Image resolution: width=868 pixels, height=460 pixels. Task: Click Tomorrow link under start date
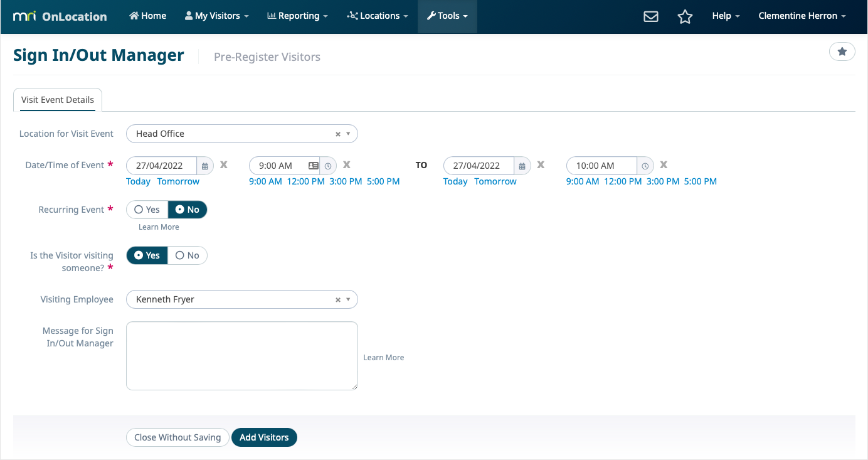(178, 181)
